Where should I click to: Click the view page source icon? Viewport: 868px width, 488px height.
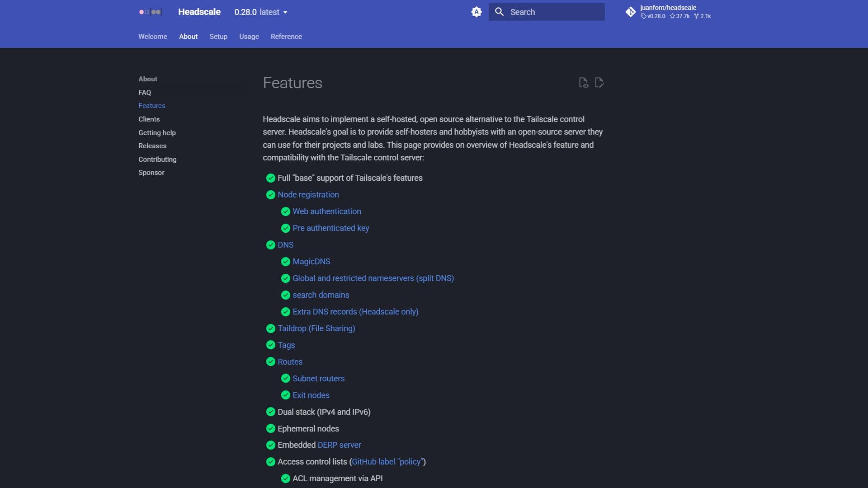coord(583,83)
